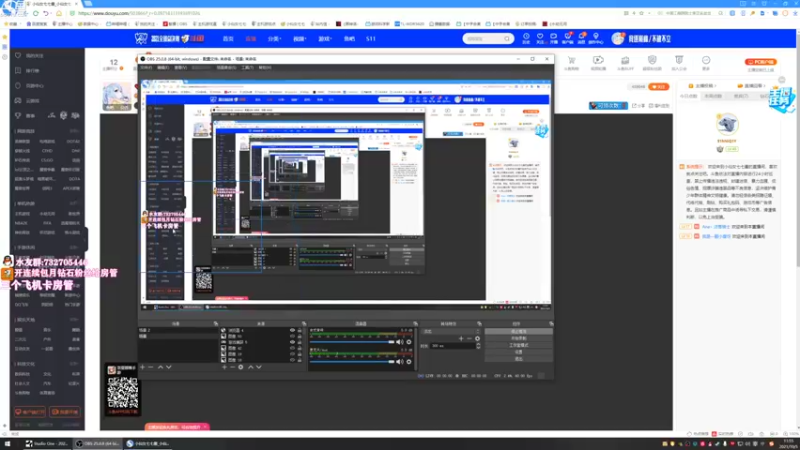The width and height of the screenshot is (800, 450).
Task: Toggle lock on last source row
Action: (299, 360)
